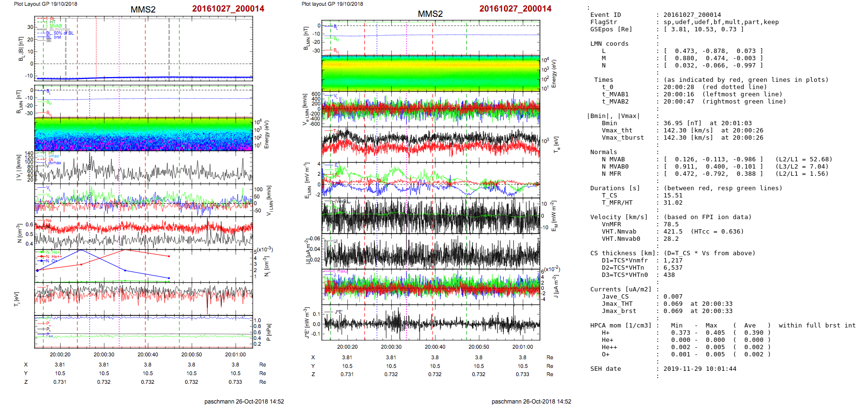Click the red 20161027_200014 title above right plot

pos(515,9)
